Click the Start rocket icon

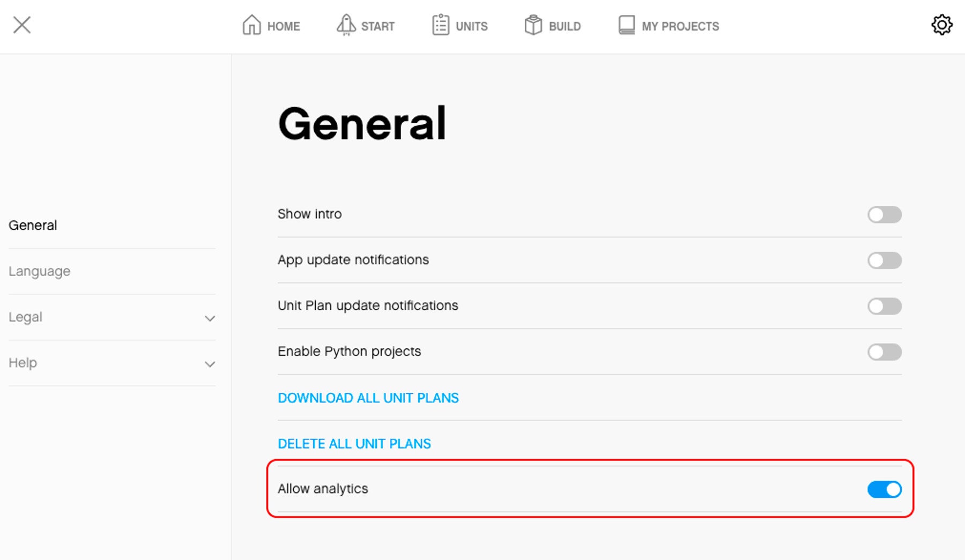[x=346, y=25]
